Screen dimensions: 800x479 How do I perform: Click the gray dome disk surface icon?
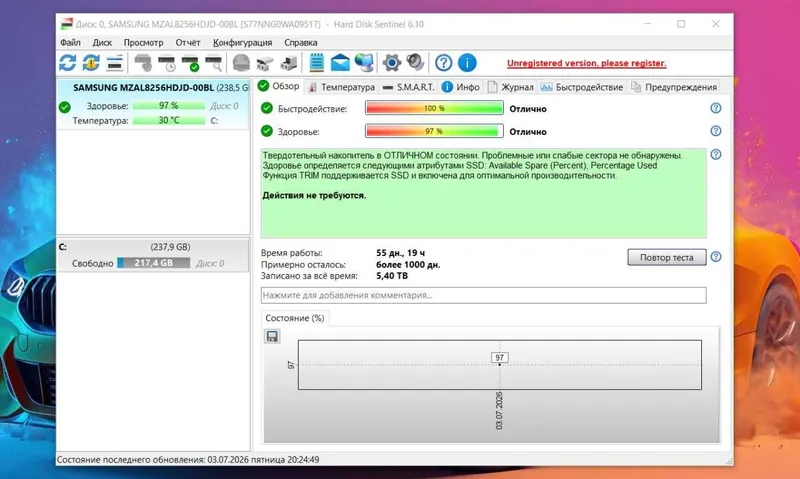(x=241, y=63)
